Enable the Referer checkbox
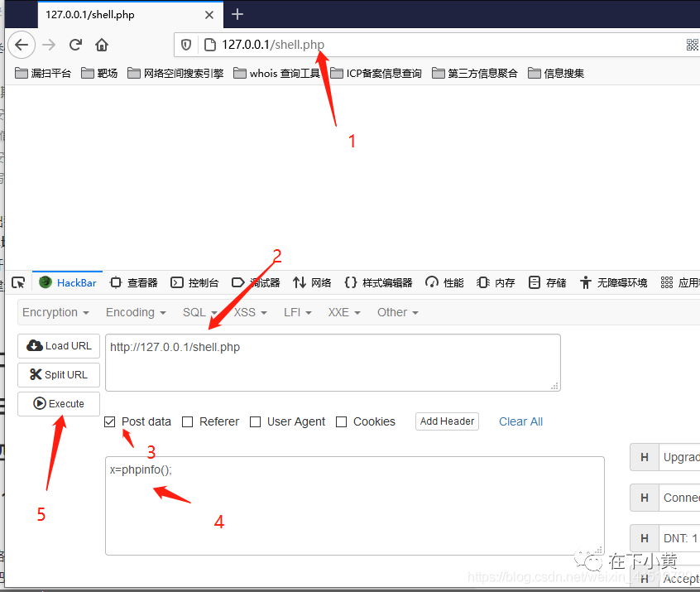Image resolution: width=700 pixels, height=592 pixels. click(188, 421)
